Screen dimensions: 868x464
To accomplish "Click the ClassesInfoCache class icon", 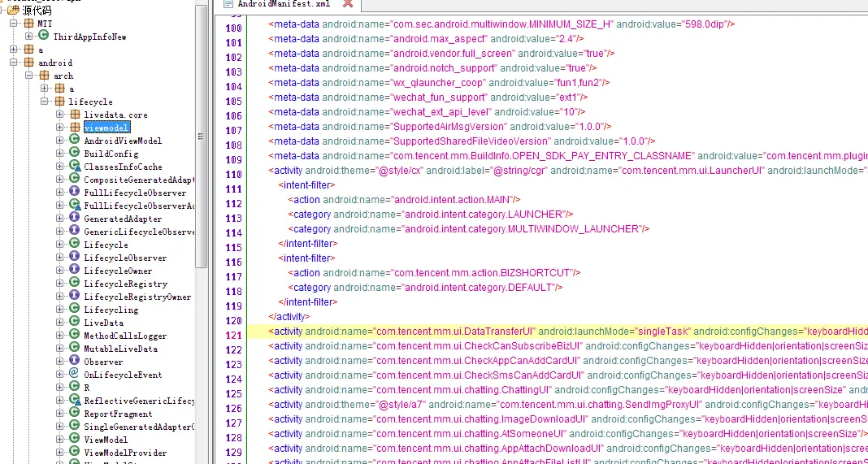I will coord(74,166).
